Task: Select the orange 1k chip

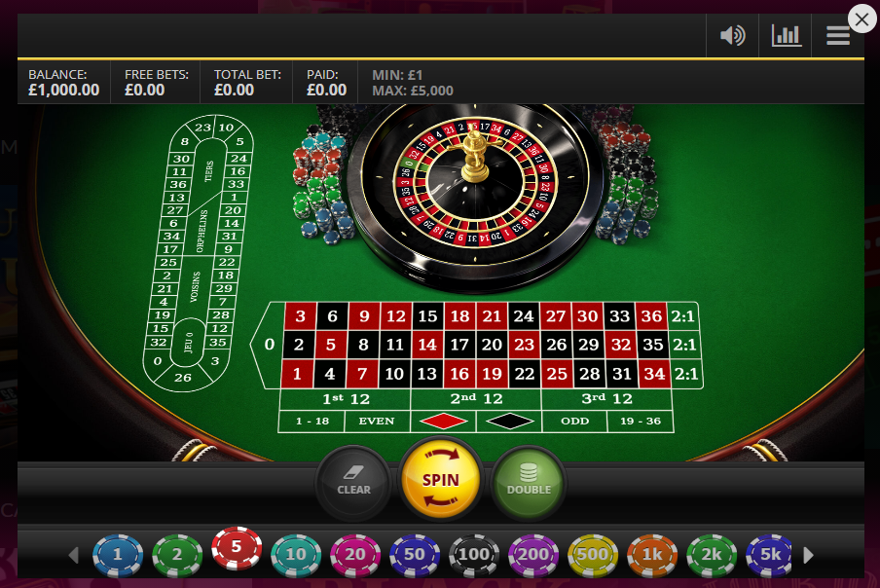Action: pyautogui.click(x=652, y=555)
